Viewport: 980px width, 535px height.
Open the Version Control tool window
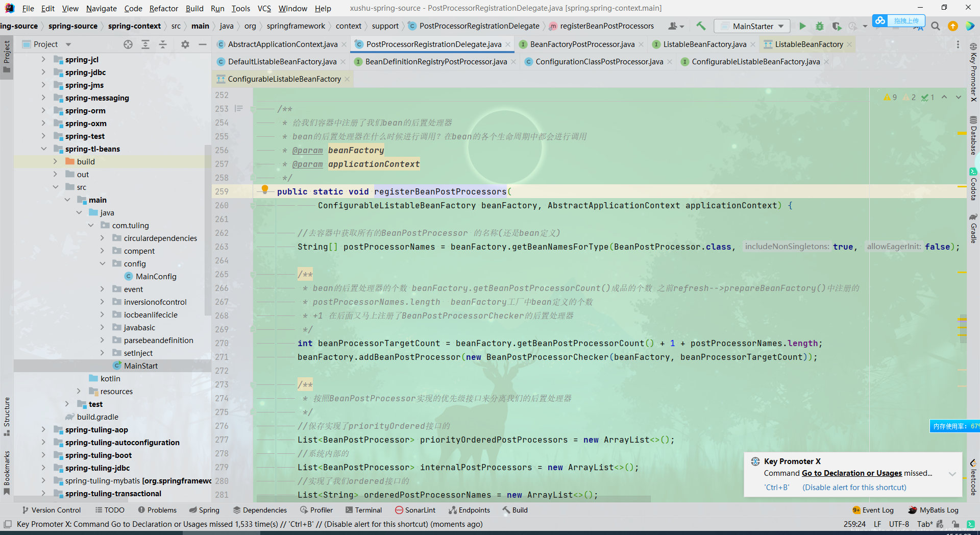51,510
